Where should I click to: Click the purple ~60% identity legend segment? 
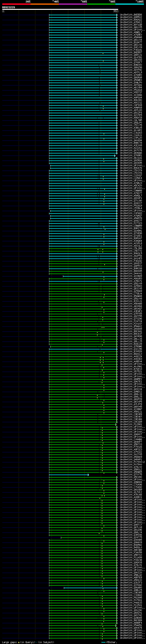(x=73, y=4)
